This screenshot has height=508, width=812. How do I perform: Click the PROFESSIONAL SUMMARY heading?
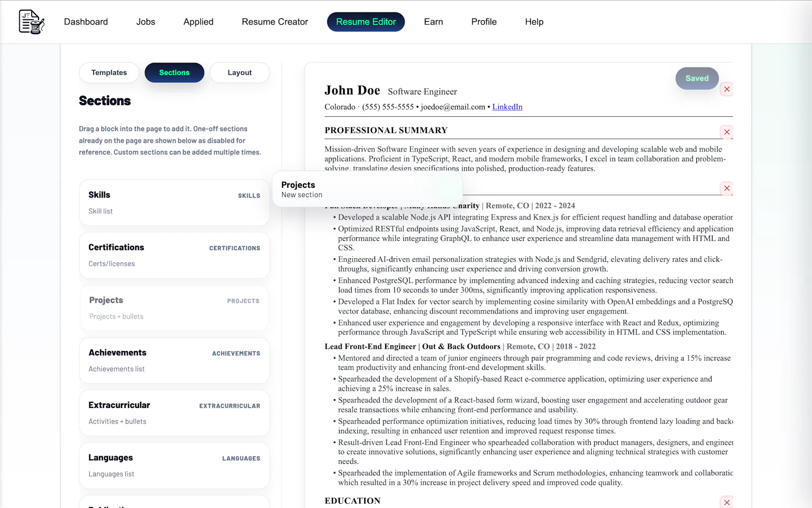tap(386, 131)
